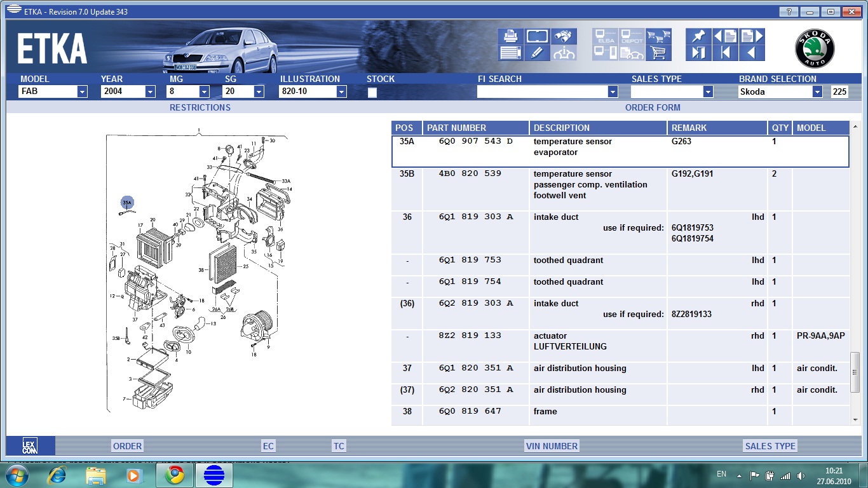Click the ELSA link icon
Viewport: 868px width, 488px height.
pos(605,36)
